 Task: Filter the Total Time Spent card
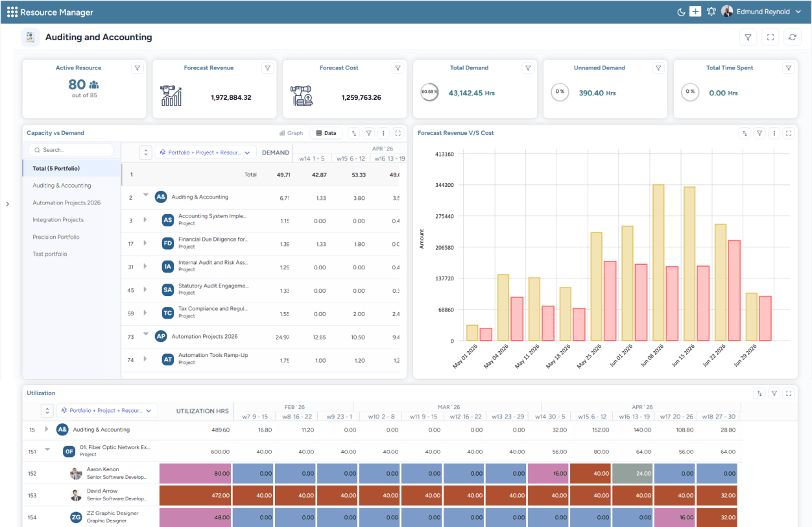coord(789,68)
